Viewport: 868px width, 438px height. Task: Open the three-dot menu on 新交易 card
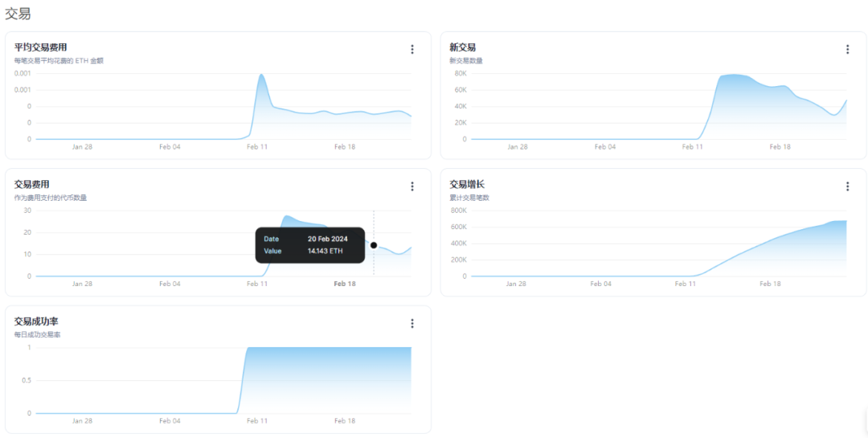click(x=847, y=49)
